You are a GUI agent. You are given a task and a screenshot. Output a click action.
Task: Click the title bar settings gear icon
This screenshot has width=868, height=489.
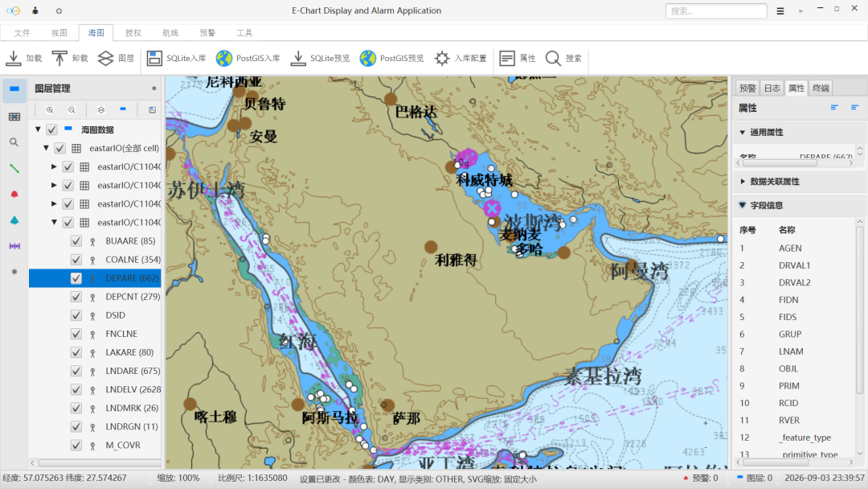(59, 11)
